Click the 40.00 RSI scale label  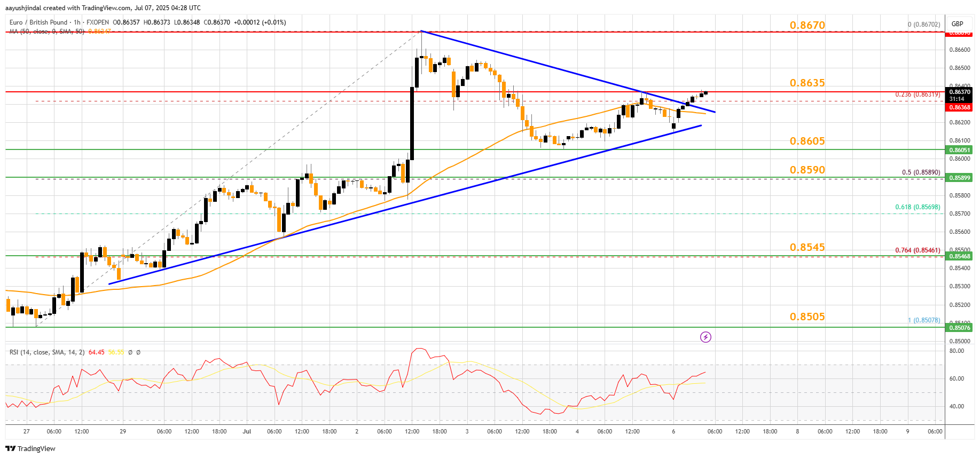pos(957,406)
